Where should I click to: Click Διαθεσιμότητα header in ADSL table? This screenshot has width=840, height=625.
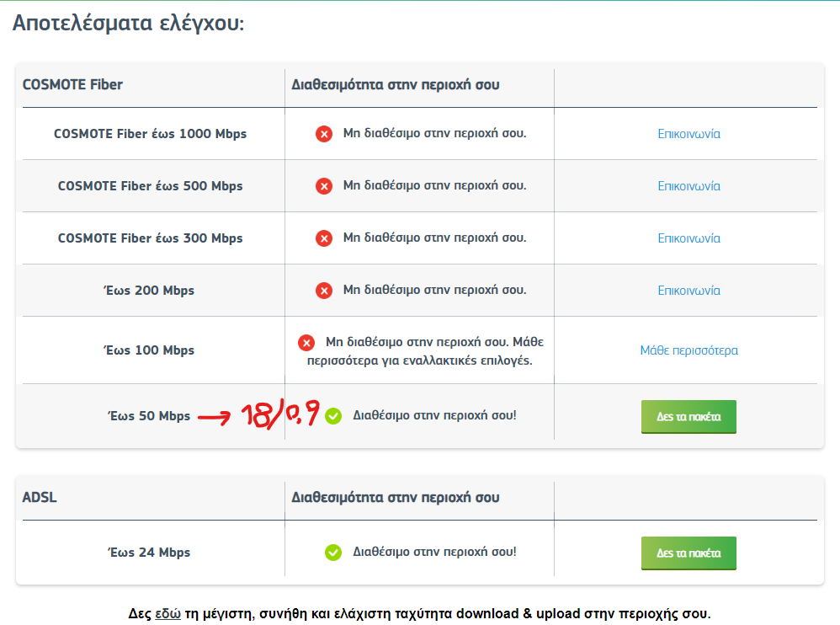pos(396,498)
